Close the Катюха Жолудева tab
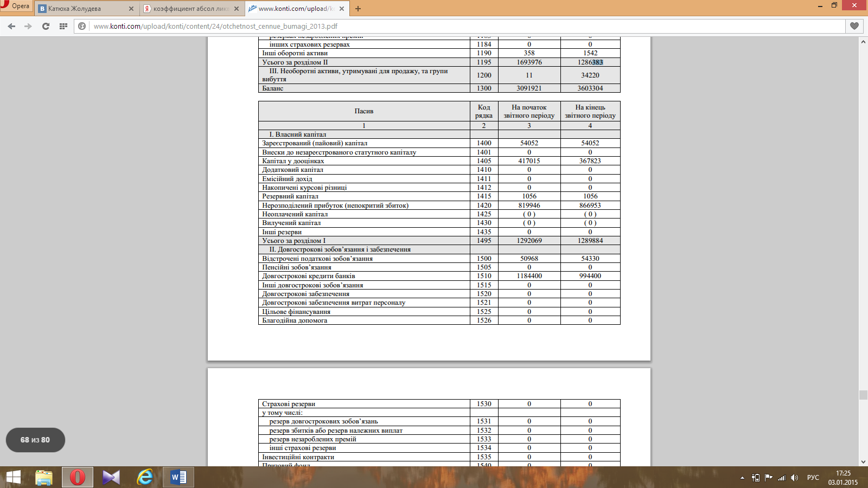868x488 pixels. (x=131, y=9)
